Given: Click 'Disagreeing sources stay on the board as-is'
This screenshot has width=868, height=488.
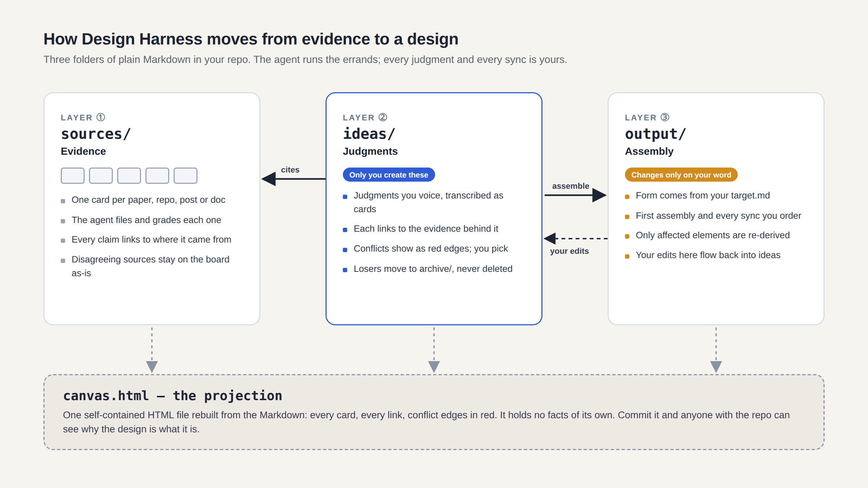Looking at the screenshot, I should 150,266.
